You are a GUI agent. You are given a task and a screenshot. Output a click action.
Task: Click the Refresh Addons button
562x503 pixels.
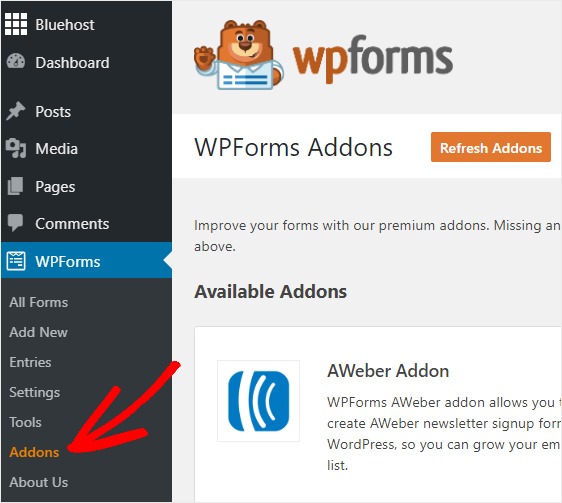pyautogui.click(x=491, y=147)
